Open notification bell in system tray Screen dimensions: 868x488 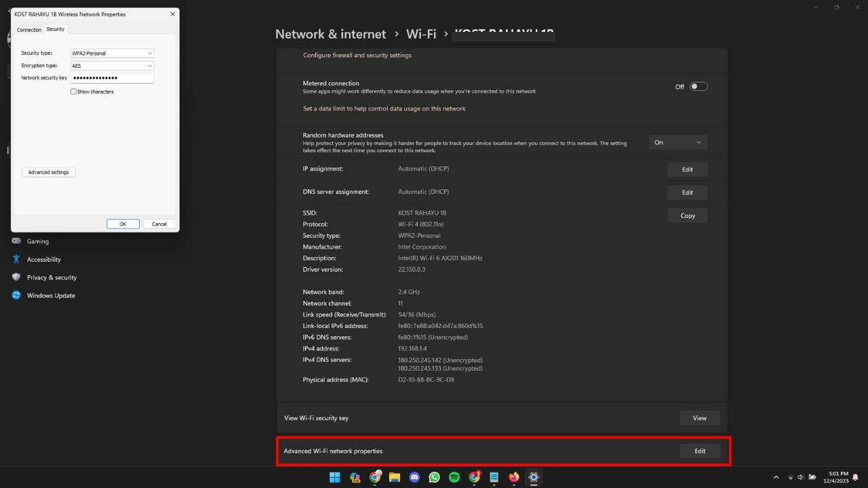point(856,477)
